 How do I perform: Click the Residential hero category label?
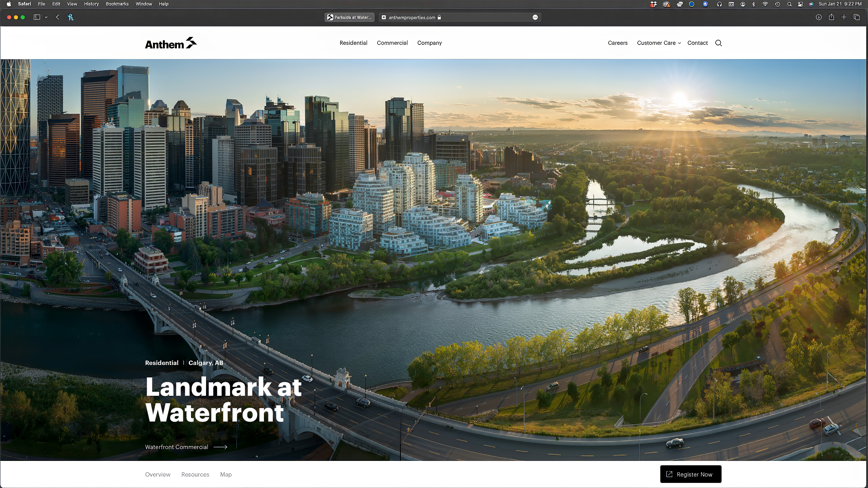pyautogui.click(x=161, y=363)
